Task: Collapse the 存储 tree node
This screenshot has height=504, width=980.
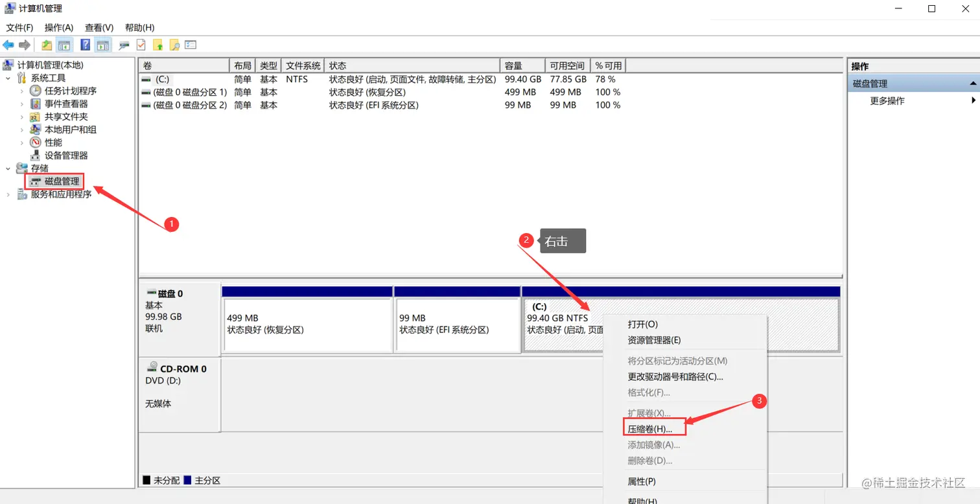Action: (x=8, y=168)
